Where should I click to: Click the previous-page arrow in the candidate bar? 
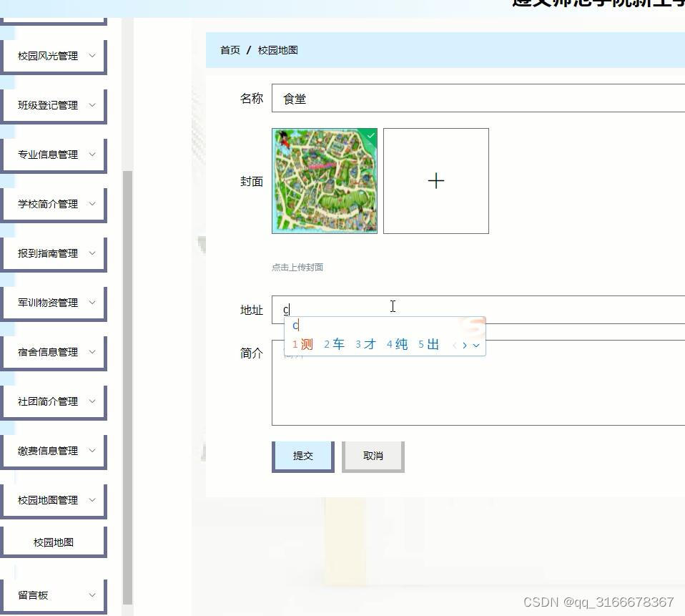click(x=455, y=344)
